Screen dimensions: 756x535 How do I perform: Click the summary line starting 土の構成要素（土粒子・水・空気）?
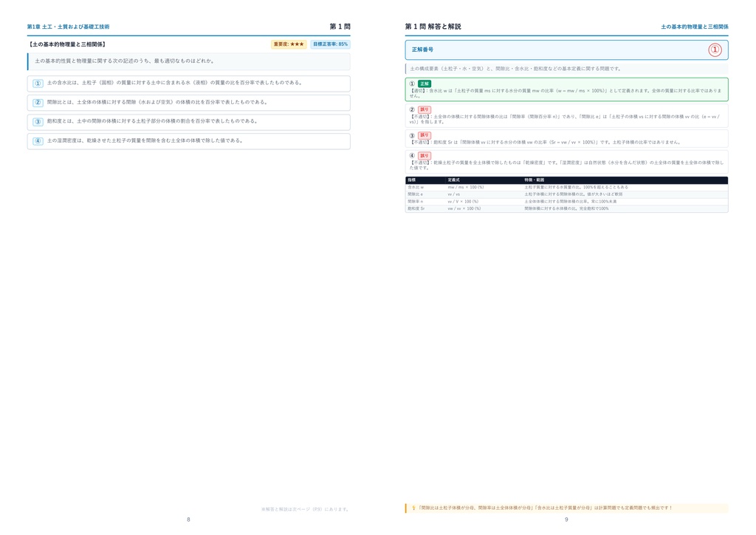(516, 69)
